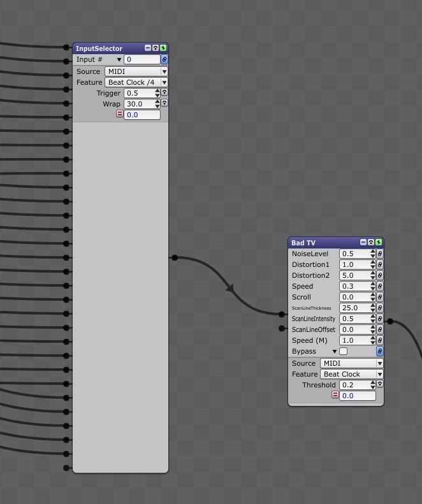Adjust the Trigger 0.5 stepper arrows
Screen dimensions: 422x504
click(157, 93)
